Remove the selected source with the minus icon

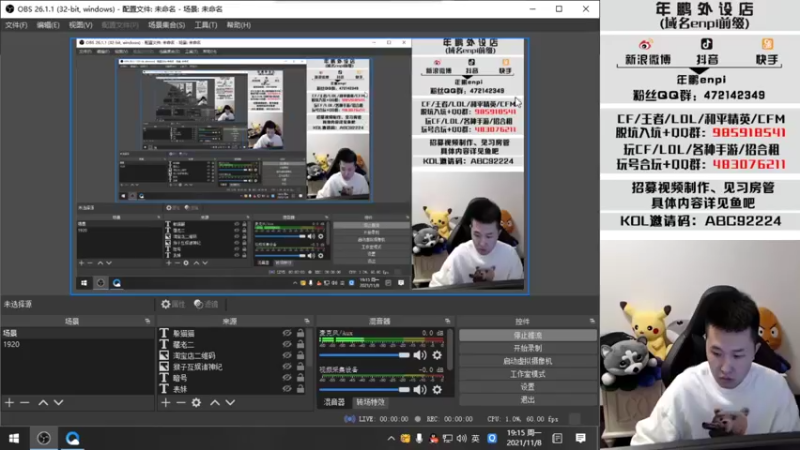point(181,403)
